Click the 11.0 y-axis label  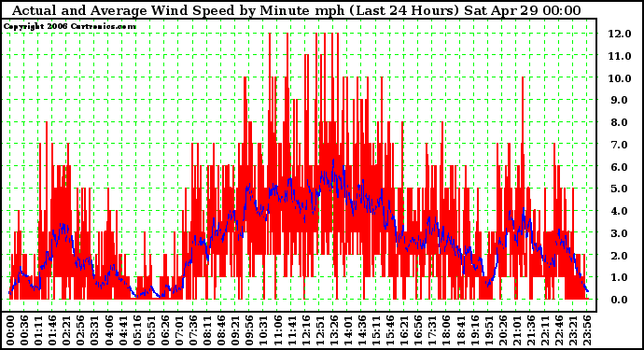[x=620, y=56]
